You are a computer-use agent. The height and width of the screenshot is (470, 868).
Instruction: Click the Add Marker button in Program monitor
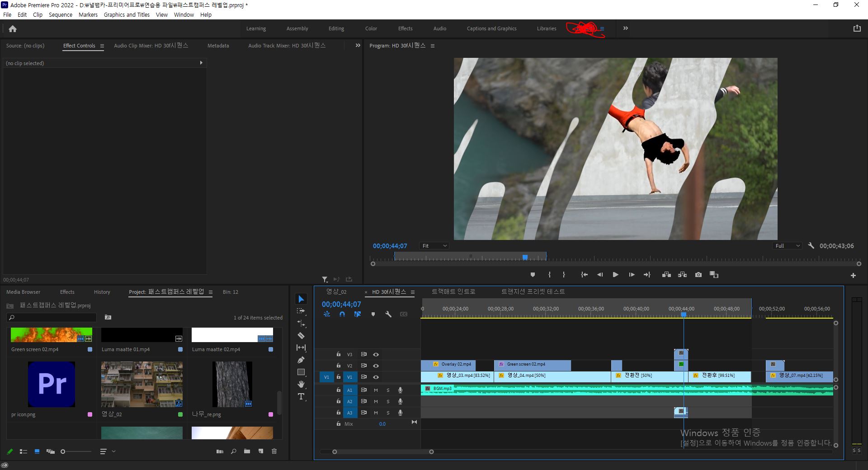533,275
